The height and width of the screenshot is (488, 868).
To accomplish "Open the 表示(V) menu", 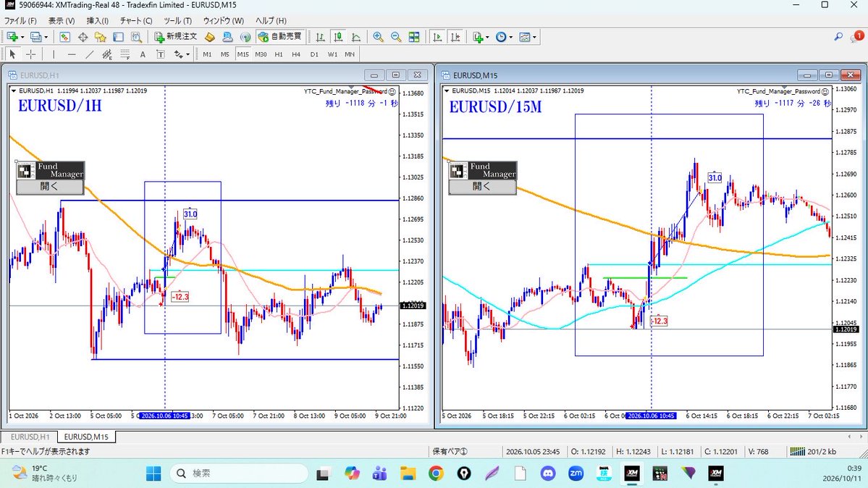I will click(x=62, y=20).
